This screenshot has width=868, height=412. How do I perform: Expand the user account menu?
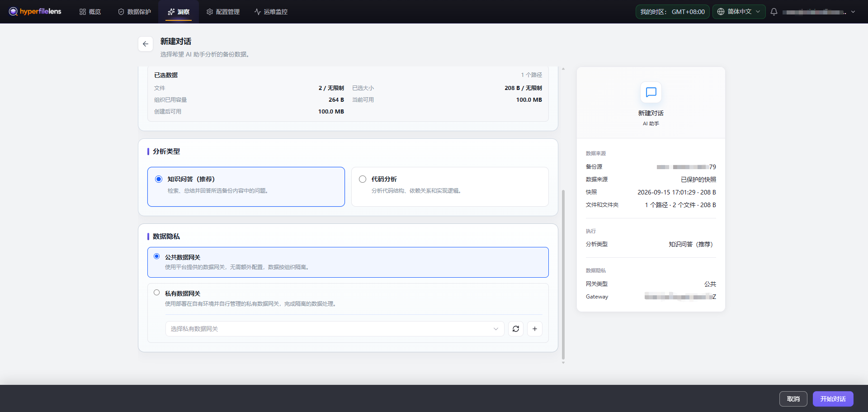(x=853, y=12)
